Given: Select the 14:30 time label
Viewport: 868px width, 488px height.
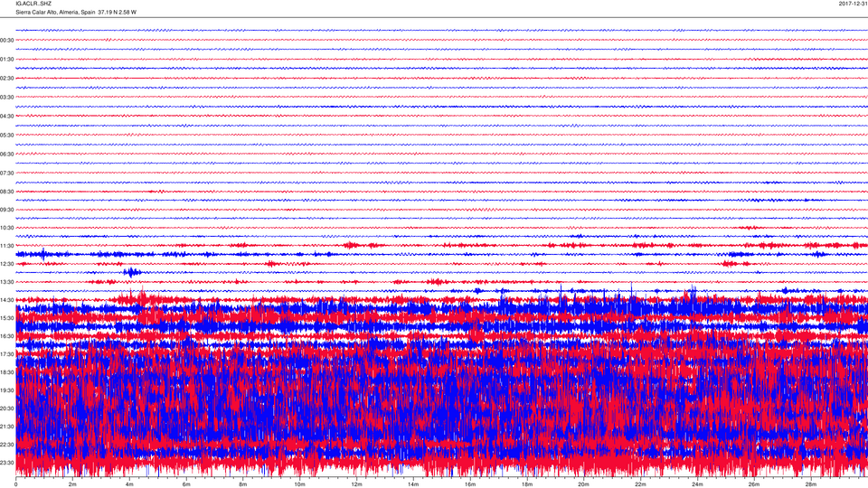Looking at the screenshot, I should coord(7,300).
